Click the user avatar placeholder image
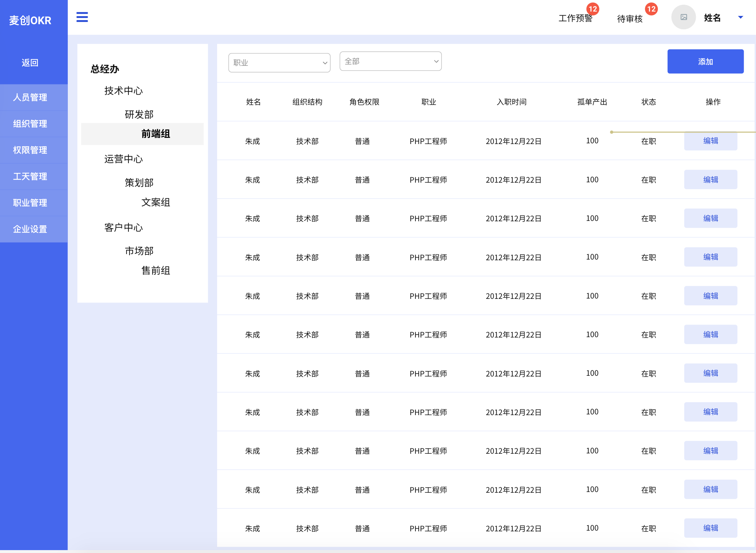 [x=683, y=17]
